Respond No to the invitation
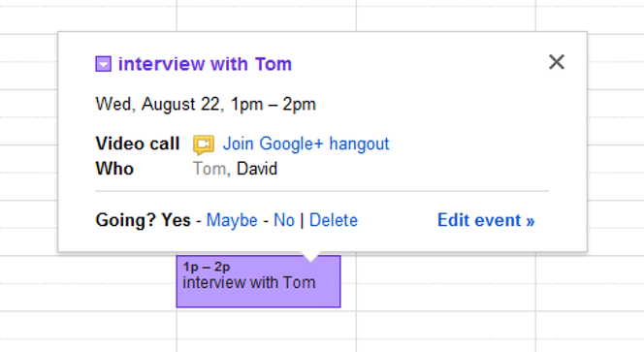This screenshot has height=352, width=644. point(284,220)
